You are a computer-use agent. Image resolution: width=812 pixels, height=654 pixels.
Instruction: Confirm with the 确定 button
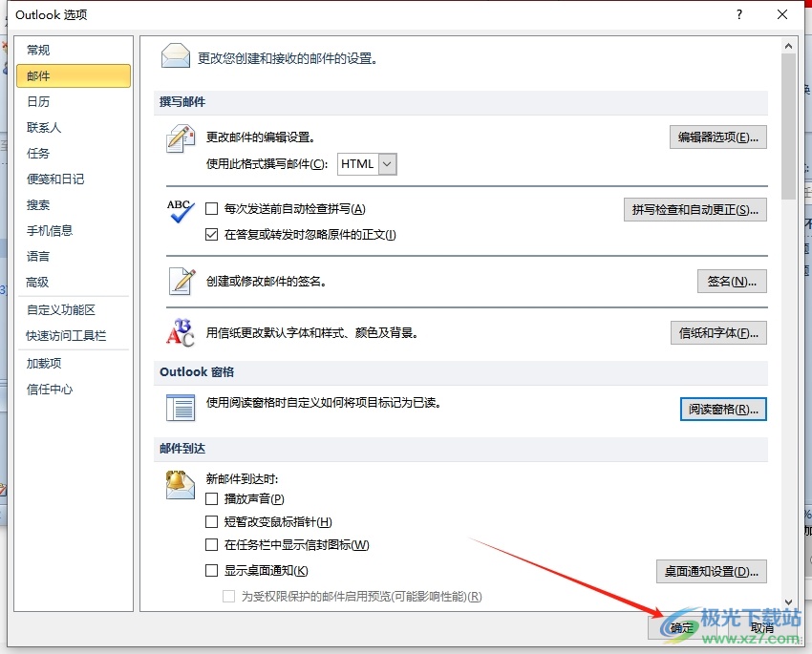click(x=681, y=628)
